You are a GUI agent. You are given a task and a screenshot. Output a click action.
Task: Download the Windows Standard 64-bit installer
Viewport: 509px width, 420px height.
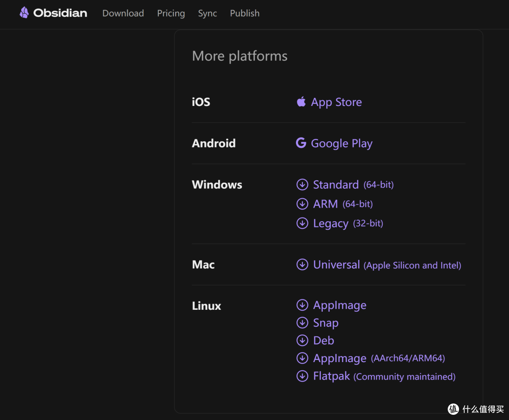point(336,185)
